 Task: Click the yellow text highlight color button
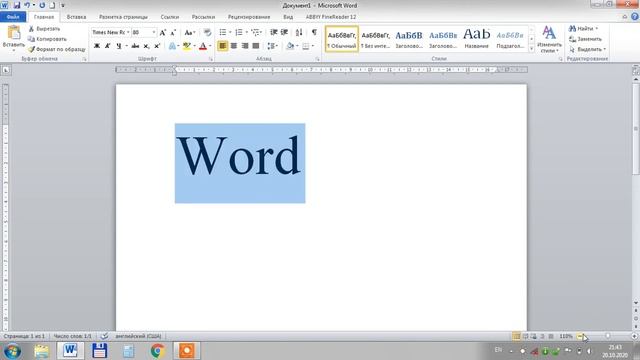coord(187,46)
